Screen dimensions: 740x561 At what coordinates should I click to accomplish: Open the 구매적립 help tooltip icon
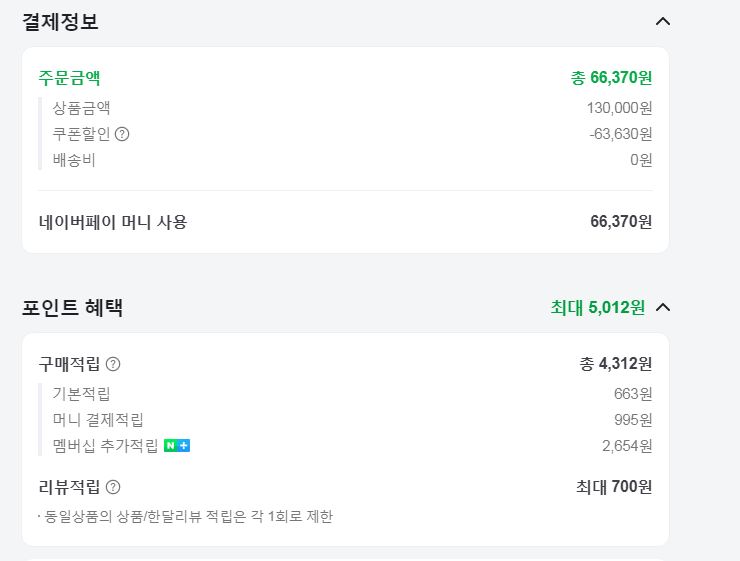[113, 364]
